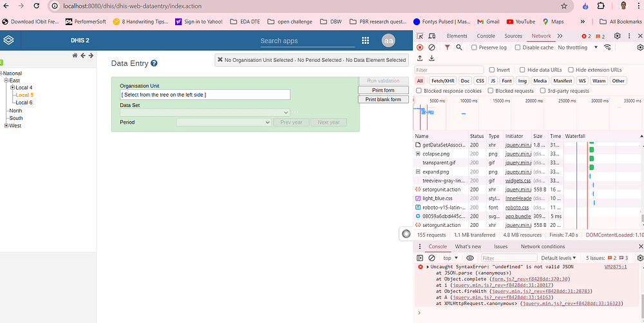This screenshot has height=323, width=644.
Task: Collapse the East tree node
Action: [6, 81]
